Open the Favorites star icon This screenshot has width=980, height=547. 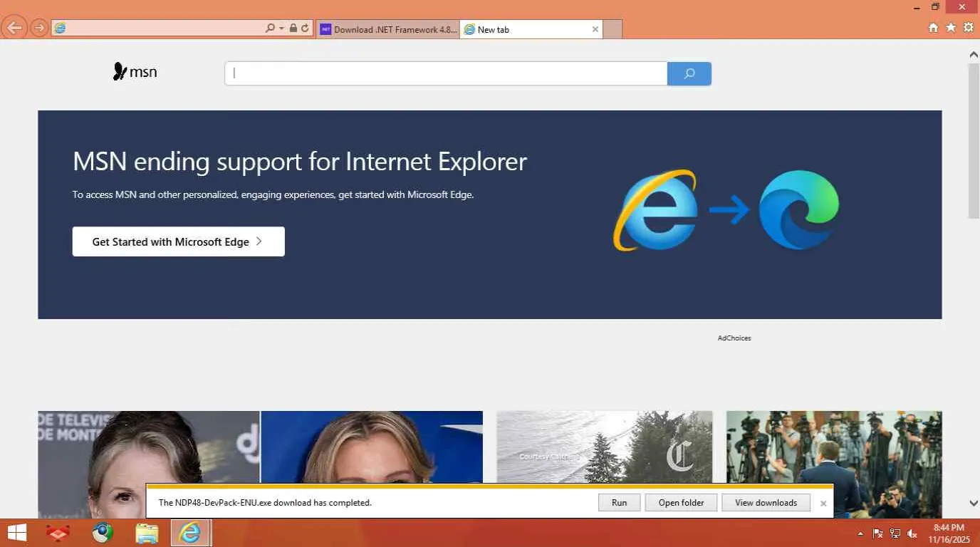951,28
